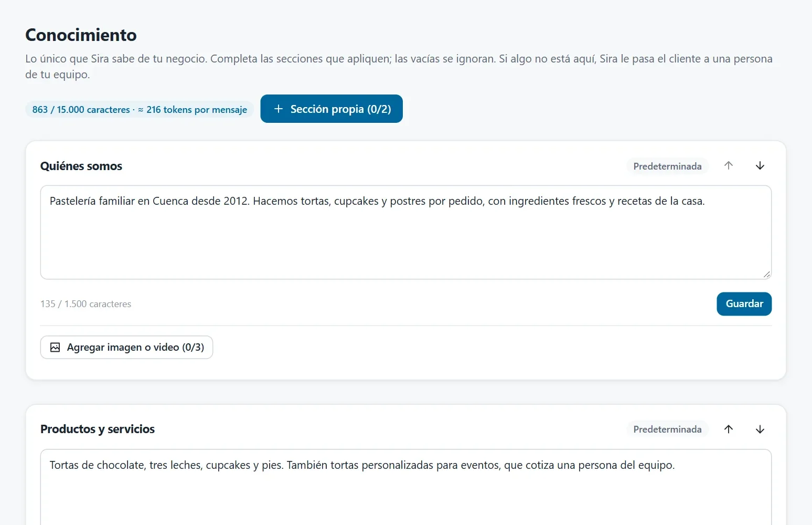The width and height of the screenshot is (812, 525).
Task: Click the Quiénes somos textarea resize handle
Action: tap(767, 275)
